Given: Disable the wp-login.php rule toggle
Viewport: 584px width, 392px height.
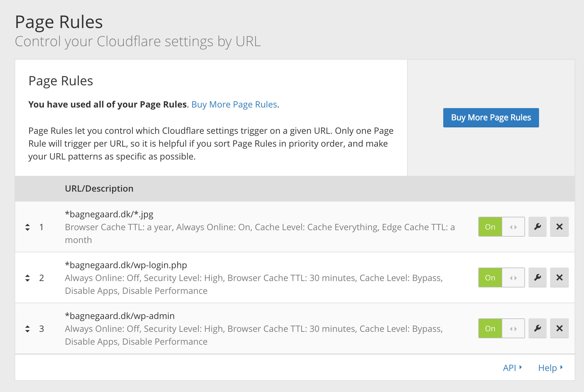Looking at the screenshot, I should point(501,277).
